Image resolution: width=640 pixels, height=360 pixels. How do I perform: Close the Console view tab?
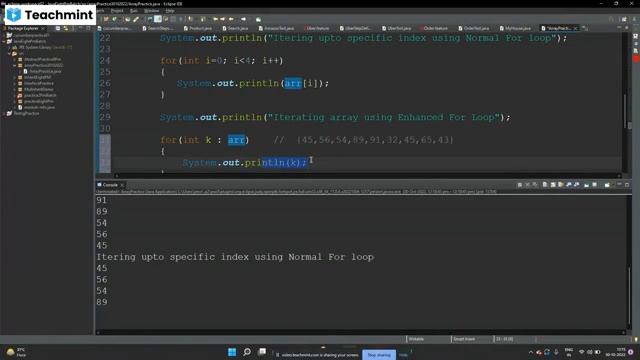[x=122, y=185]
